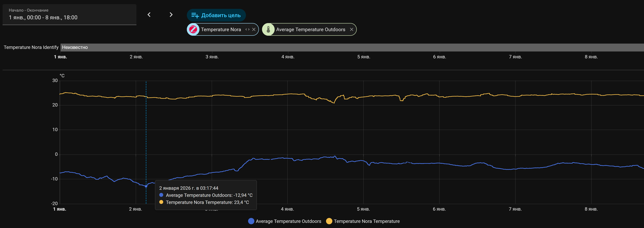This screenshot has height=228, width=644.
Task: Click the Temperature Nora Identify row label
Action: tap(31, 47)
